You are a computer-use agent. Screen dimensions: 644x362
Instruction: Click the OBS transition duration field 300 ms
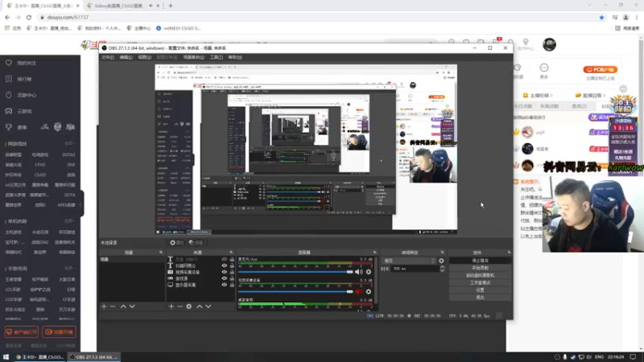pos(414,269)
